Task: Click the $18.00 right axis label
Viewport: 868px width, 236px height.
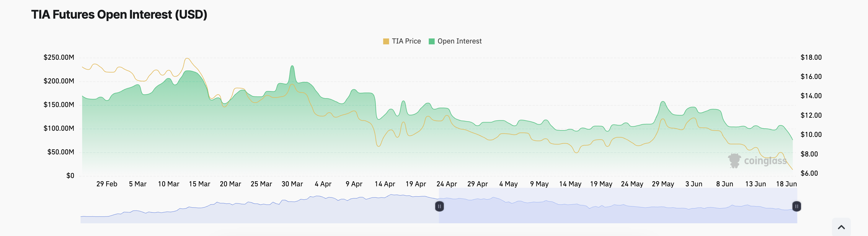Action: [x=811, y=57]
